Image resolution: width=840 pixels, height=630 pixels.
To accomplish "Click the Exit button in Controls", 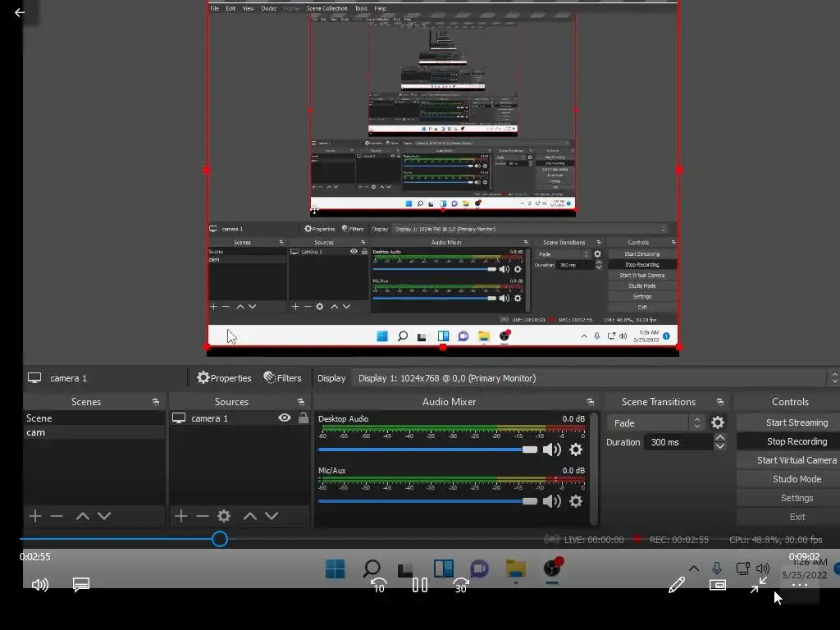I will tap(788, 517).
